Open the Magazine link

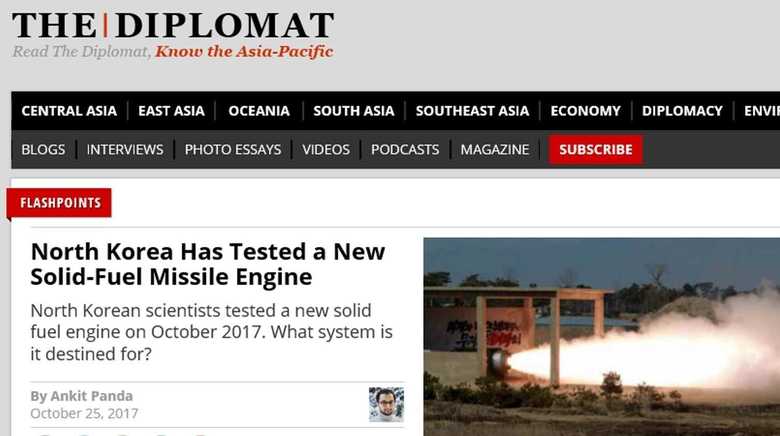(495, 149)
